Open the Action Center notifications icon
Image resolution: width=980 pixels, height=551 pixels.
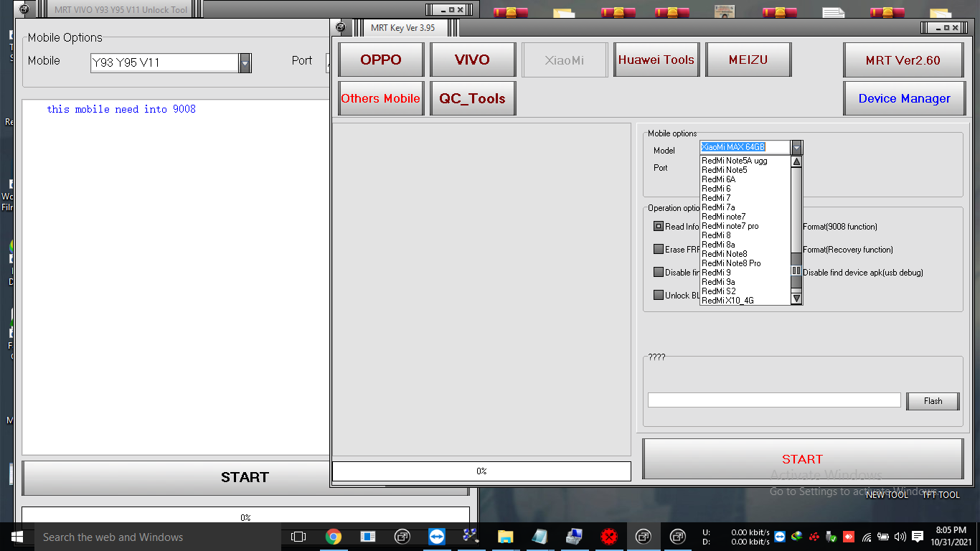918,537
